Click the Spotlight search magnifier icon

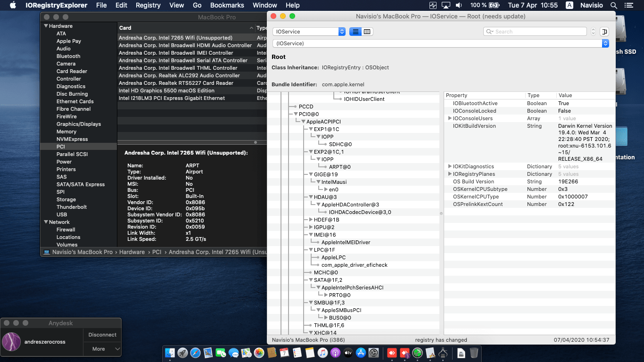tap(613, 5)
